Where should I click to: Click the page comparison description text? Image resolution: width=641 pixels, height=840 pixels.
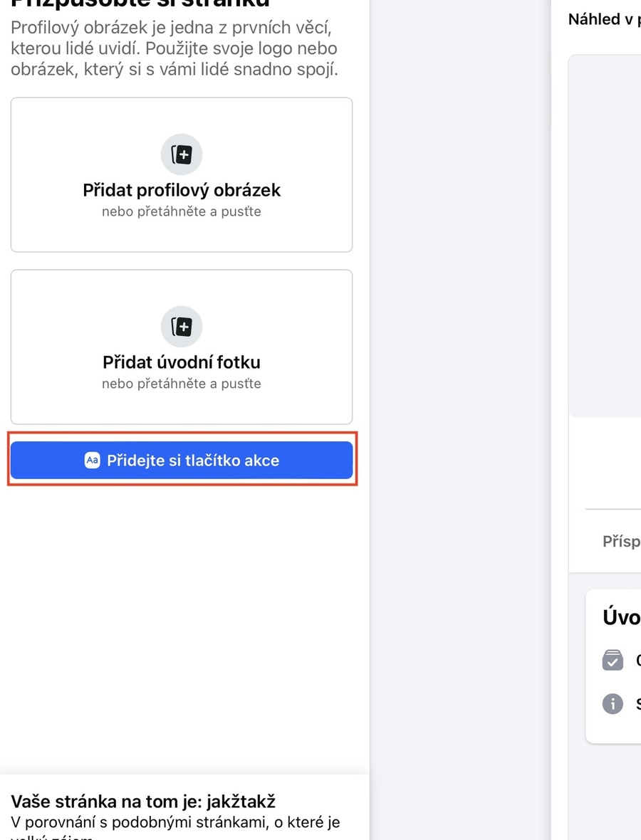coord(175,823)
